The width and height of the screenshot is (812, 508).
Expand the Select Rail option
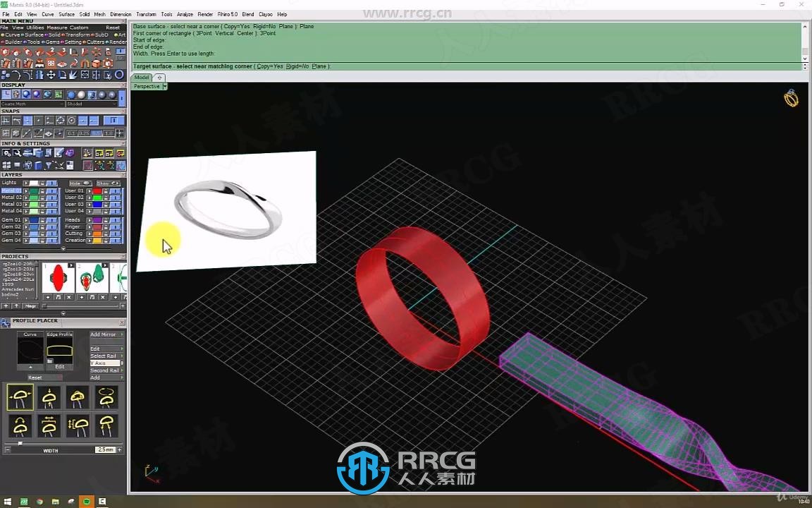[122, 356]
